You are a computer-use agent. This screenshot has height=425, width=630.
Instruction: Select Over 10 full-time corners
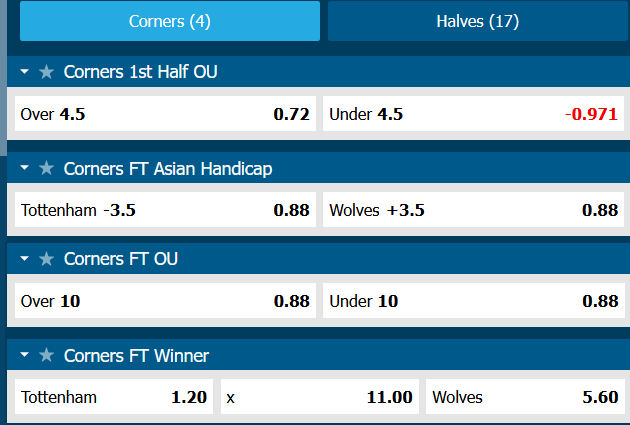[x=164, y=301]
